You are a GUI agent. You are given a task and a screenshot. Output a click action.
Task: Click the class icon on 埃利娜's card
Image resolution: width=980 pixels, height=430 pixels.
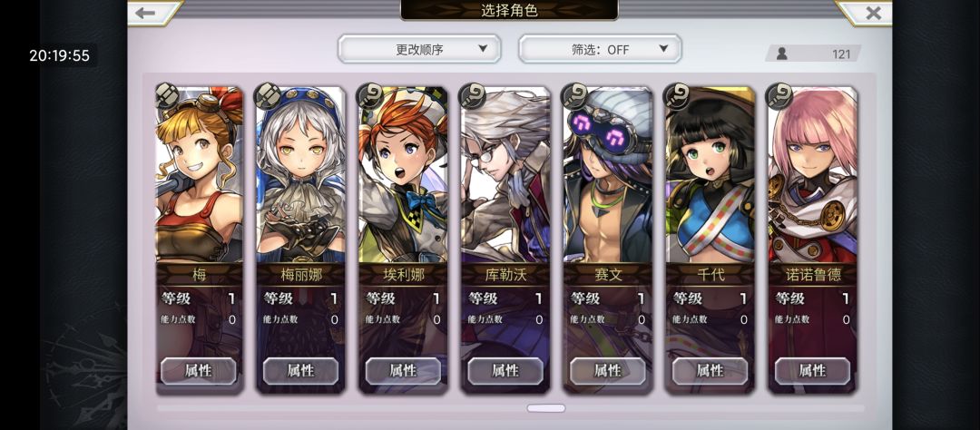(370, 96)
